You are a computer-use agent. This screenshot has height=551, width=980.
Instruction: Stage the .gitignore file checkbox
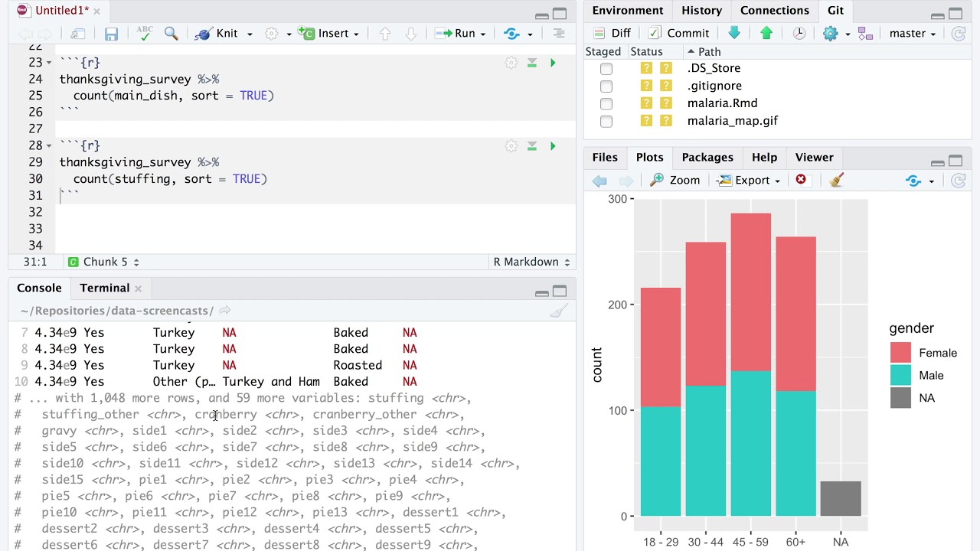pos(606,86)
